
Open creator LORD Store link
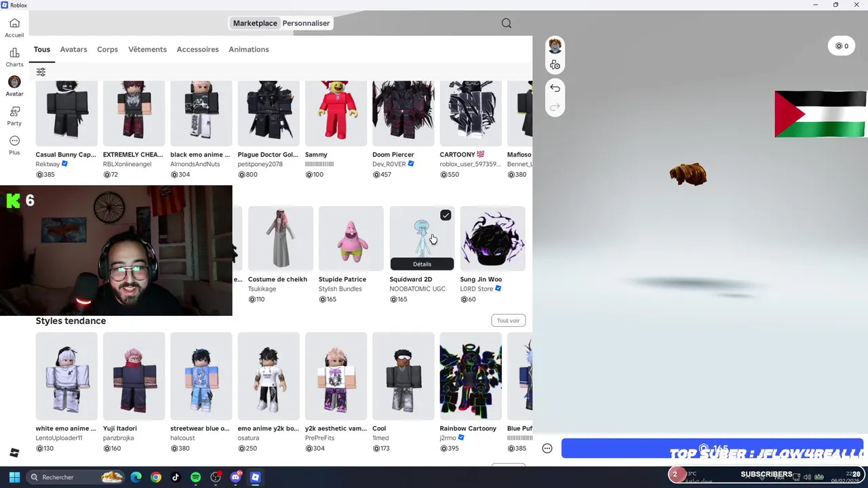476,289
